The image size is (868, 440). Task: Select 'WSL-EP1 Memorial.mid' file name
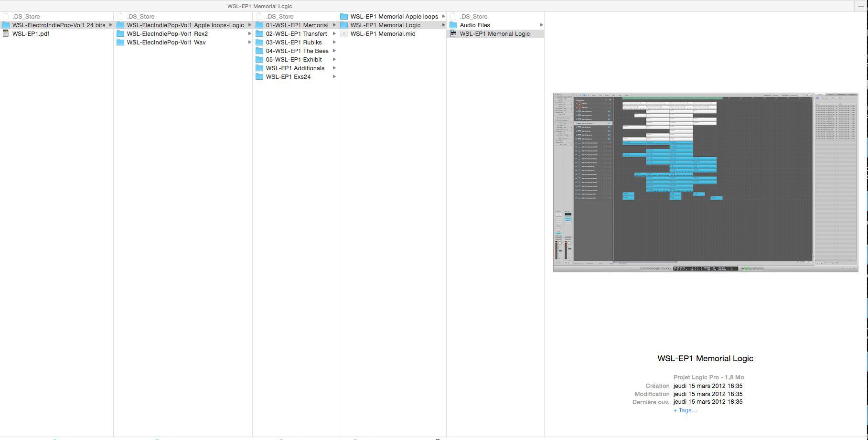pos(383,33)
